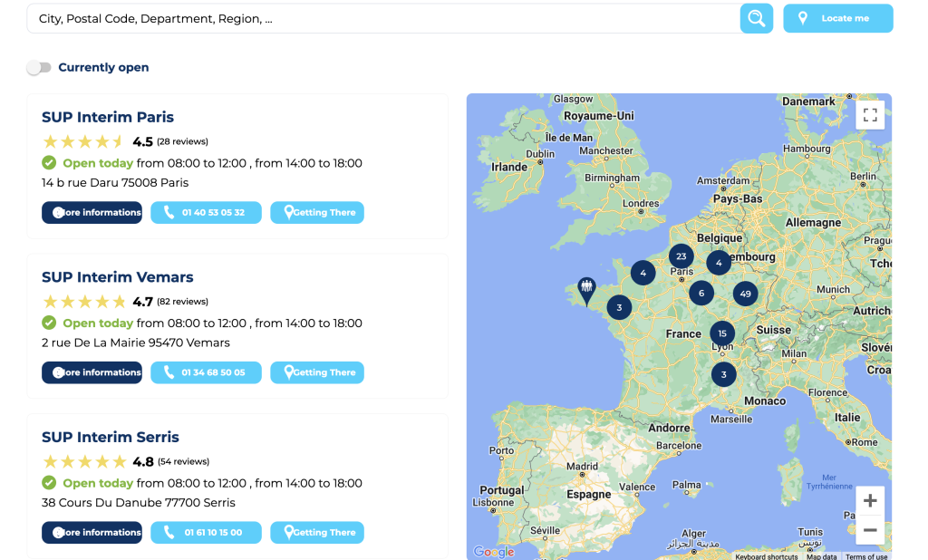Click the map cluster marker showing 49

click(745, 294)
